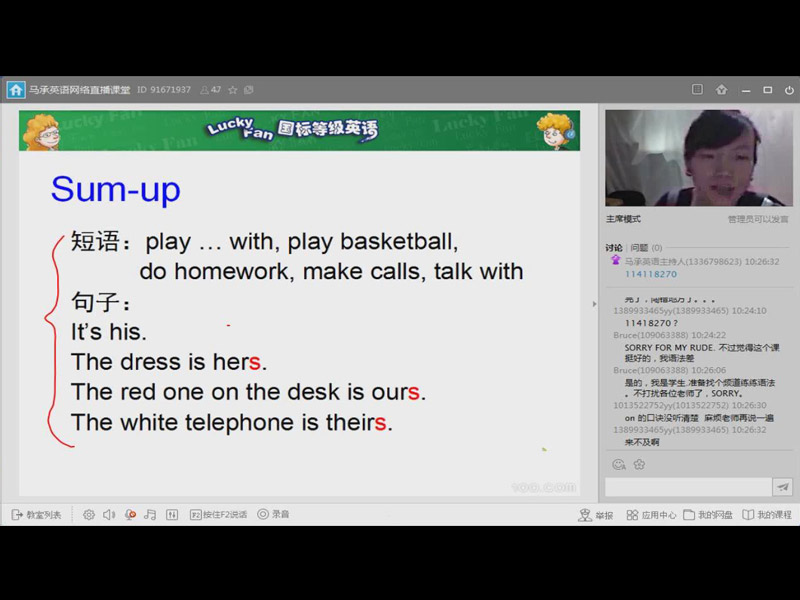
Task: Favorite this classroom with the star icon
Action: tap(233, 90)
